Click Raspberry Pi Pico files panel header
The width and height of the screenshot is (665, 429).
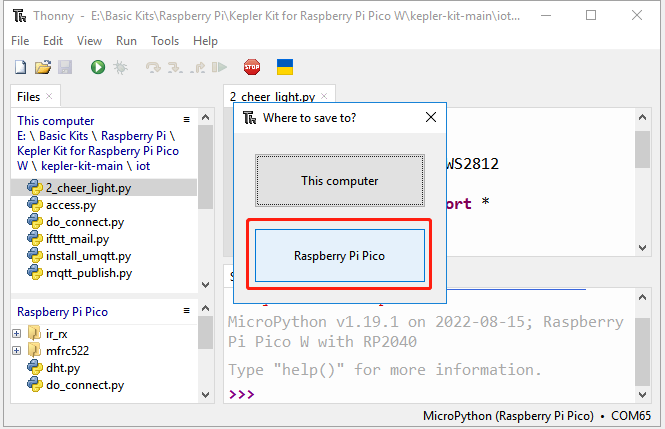click(62, 312)
